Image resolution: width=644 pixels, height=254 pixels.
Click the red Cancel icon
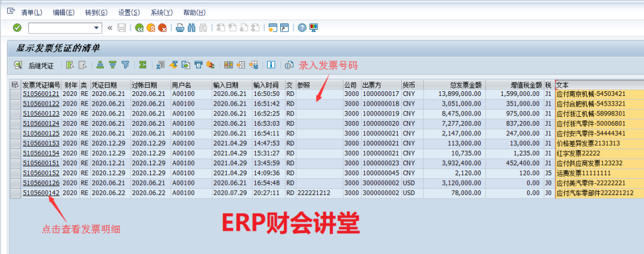pos(162,27)
